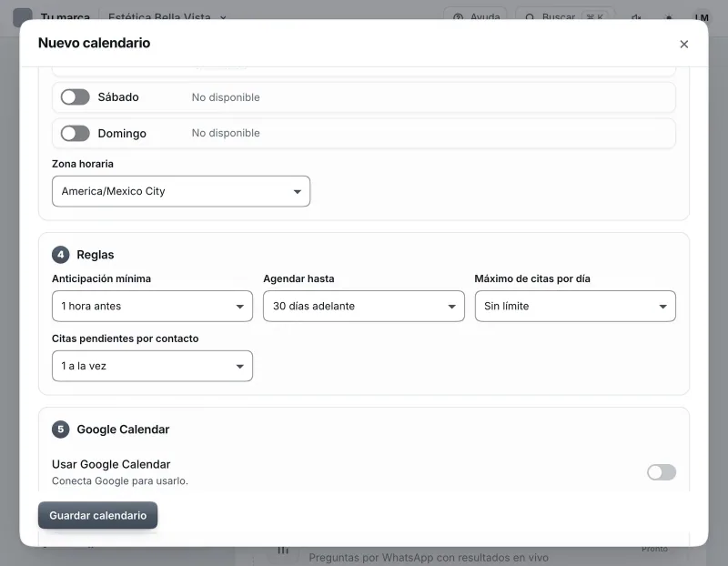Click the Conecta Google para usarlo text
Screen dimensions: 728x566
[120, 481]
